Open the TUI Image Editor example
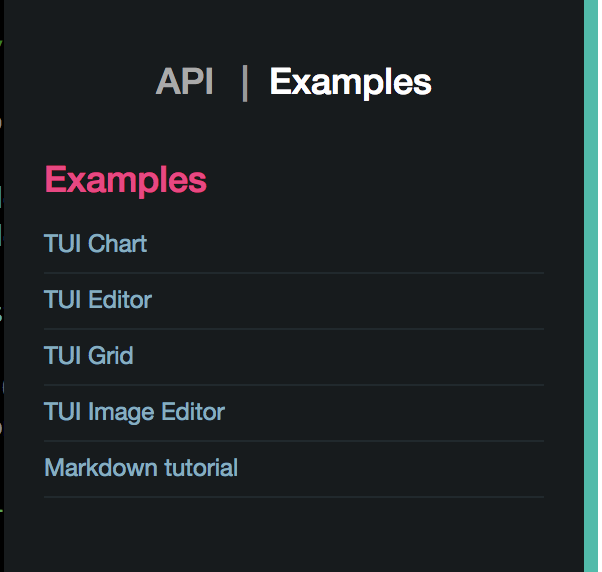602x572 pixels. point(134,411)
